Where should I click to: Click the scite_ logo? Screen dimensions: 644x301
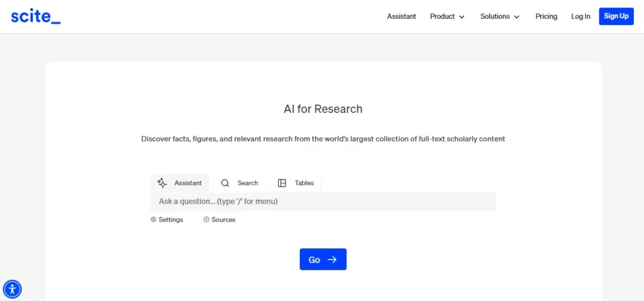pos(36,17)
